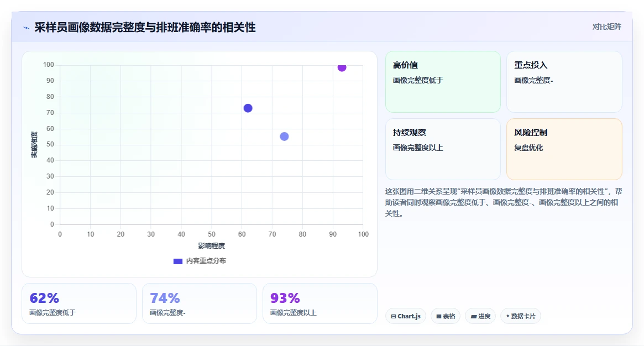Click the Chart.js tag icon
The width and height of the screenshot is (644, 346).
(394, 317)
